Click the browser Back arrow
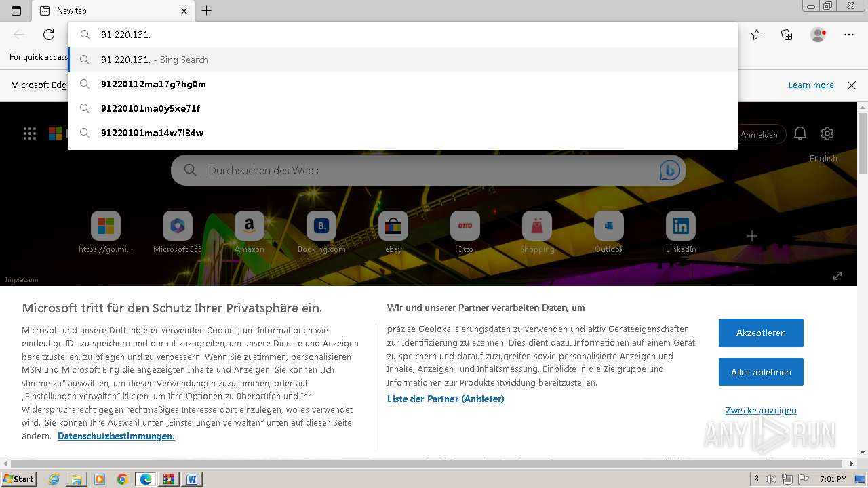 point(19,35)
